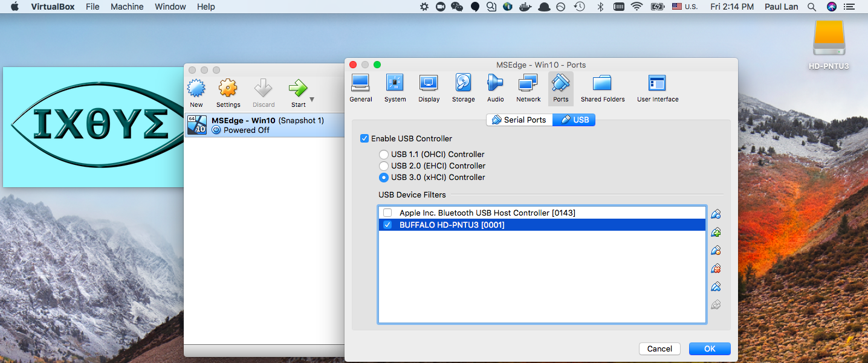
Task: Add a new empty USB filter
Action: [716, 214]
